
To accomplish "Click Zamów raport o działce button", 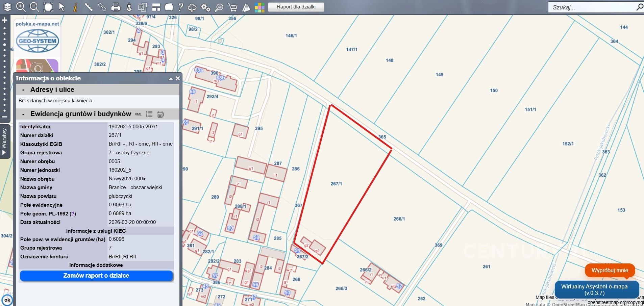I will click(96, 276).
